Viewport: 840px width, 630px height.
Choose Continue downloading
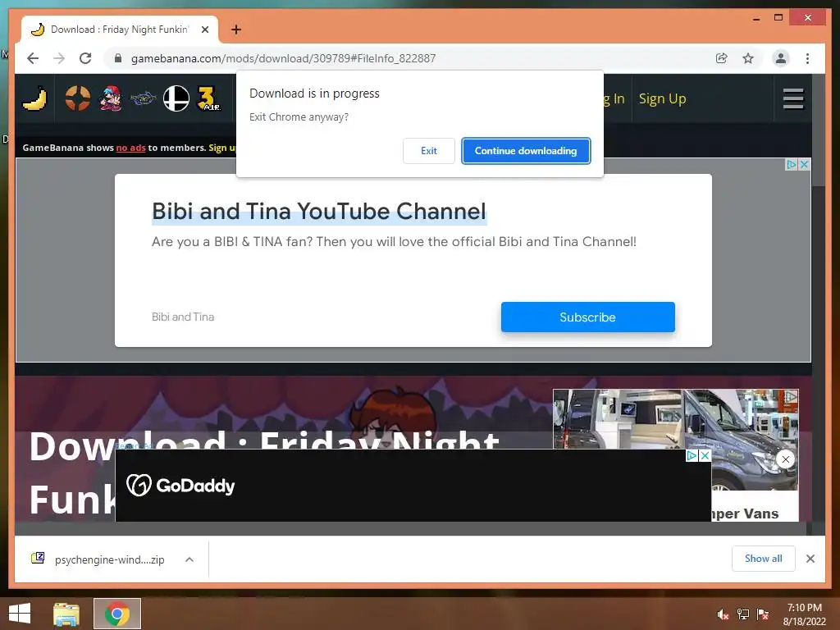click(x=526, y=151)
